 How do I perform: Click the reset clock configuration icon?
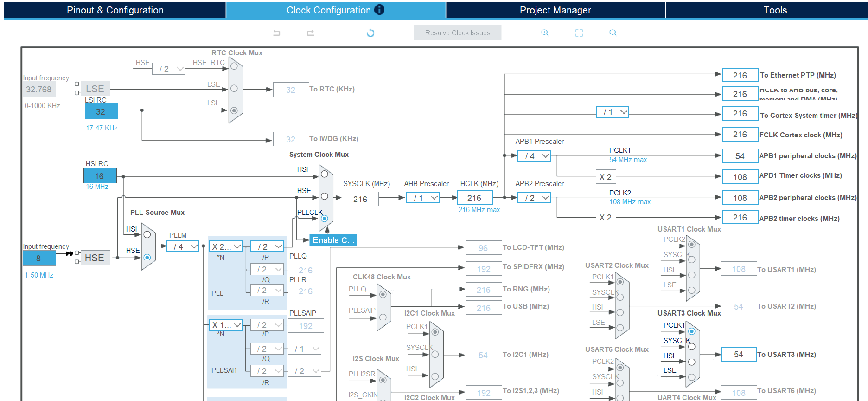pos(370,33)
